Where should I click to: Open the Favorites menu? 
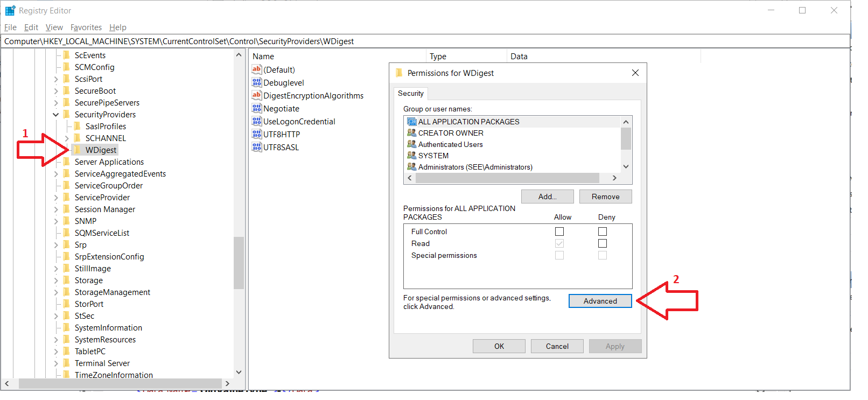tap(86, 27)
